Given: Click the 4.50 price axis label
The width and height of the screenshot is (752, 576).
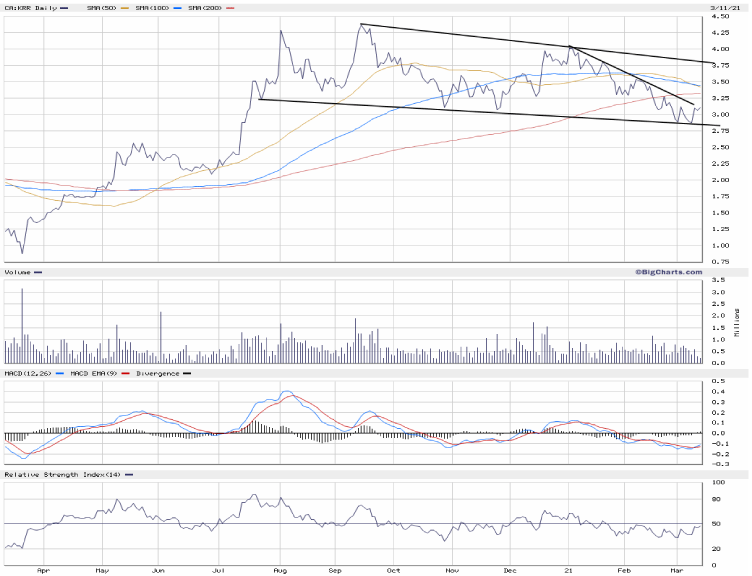Looking at the screenshot, I should [x=718, y=16].
